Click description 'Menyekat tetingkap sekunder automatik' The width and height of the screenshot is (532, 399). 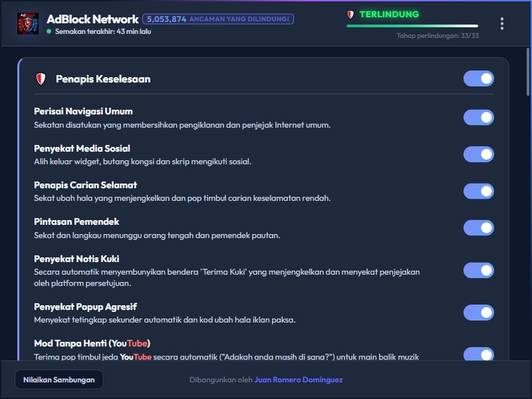point(164,320)
